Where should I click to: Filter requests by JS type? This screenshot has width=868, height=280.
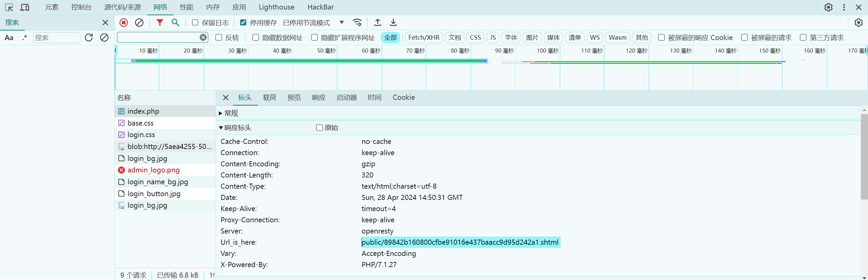(x=493, y=37)
